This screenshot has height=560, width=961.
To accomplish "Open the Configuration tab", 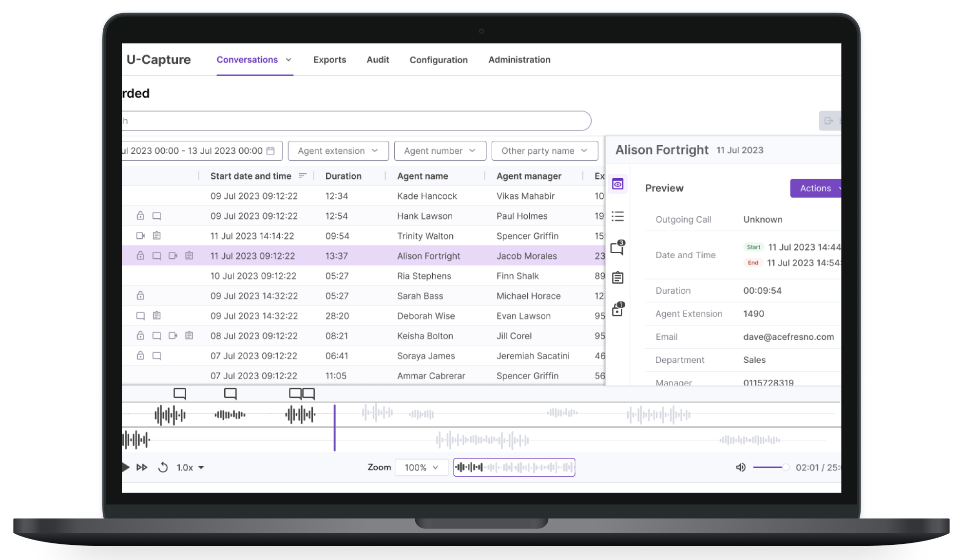I will [x=438, y=59].
